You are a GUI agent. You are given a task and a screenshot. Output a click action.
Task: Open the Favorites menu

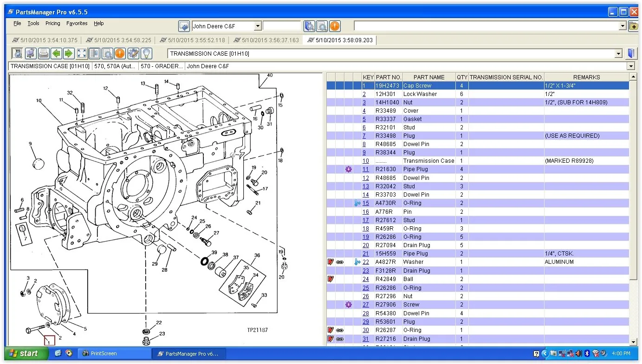tap(77, 23)
